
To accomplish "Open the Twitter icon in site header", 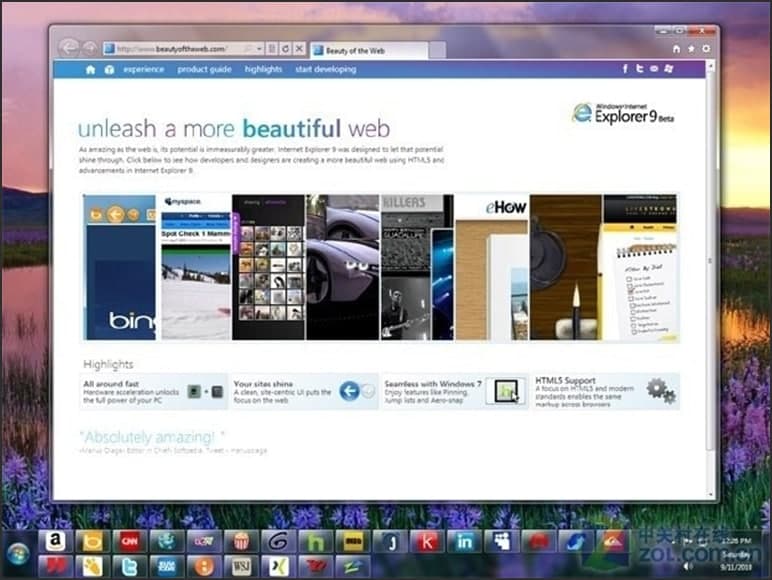I will click(x=639, y=69).
